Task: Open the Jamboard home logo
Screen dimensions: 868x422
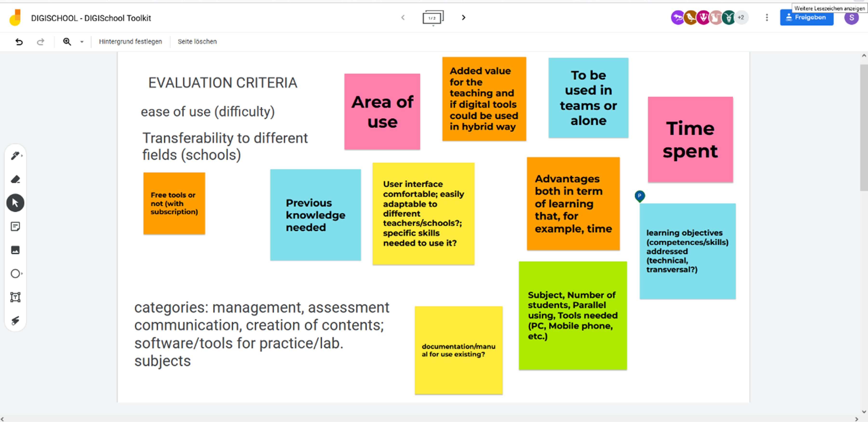Action: 15,18
